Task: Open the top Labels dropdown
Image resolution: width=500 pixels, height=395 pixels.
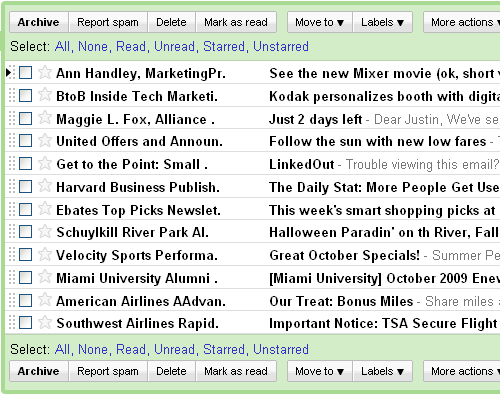Action: (383, 22)
